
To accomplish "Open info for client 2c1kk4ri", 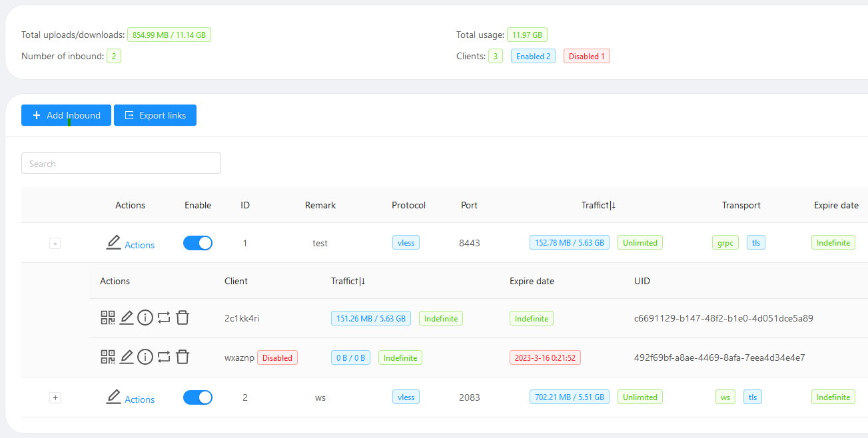I will (x=145, y=318).
